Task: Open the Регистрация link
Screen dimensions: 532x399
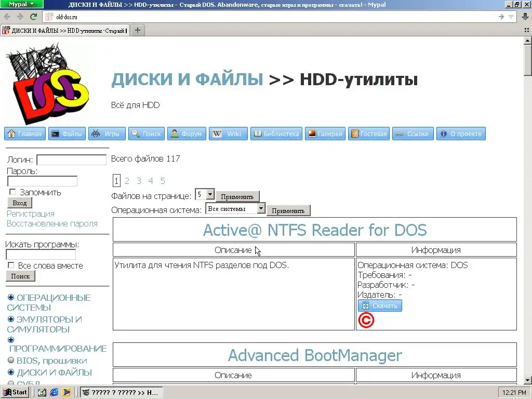Action: click(x=31, y=214)
